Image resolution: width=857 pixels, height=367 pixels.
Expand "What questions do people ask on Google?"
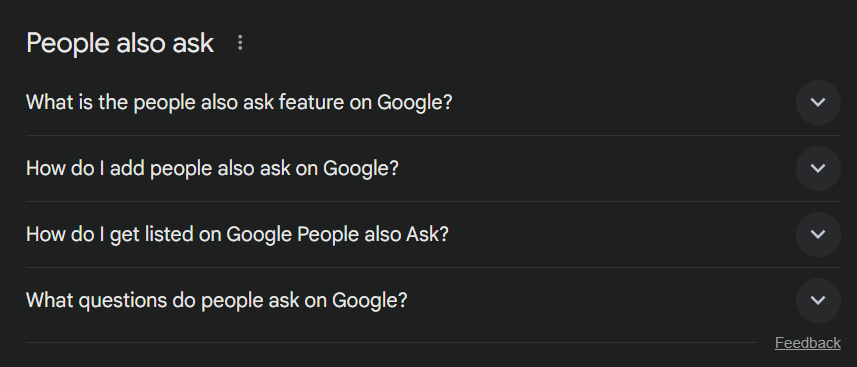433,300
